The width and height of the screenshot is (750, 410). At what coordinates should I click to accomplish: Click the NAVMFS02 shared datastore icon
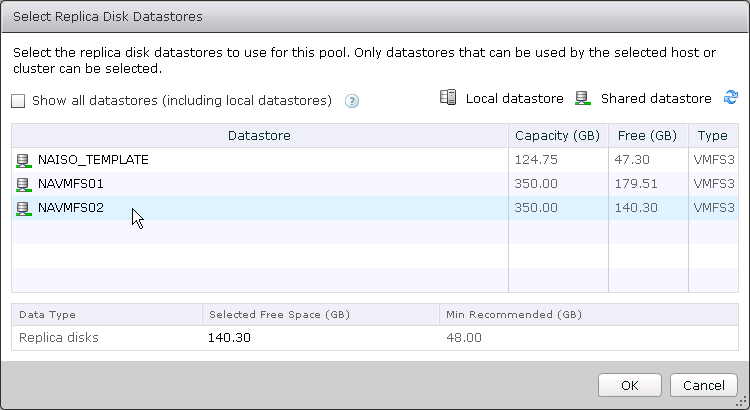click(x=23, y=208)
